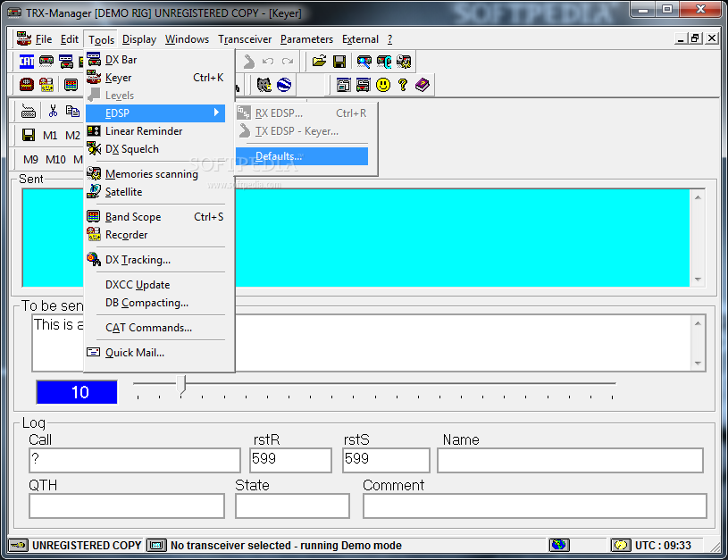Click the clock icon beside UTC time
728x560 pixels.
click(x=621, y=545)
